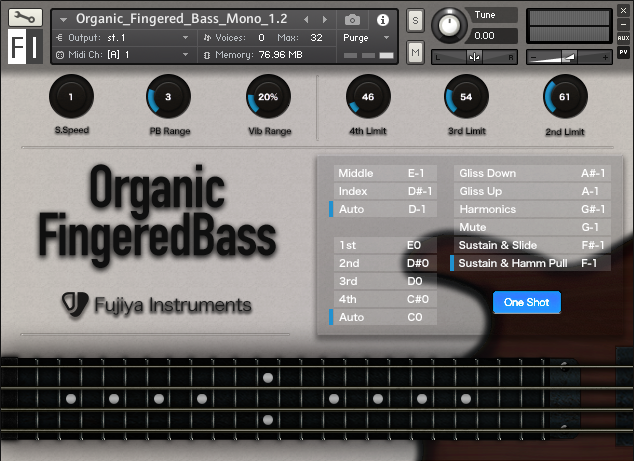Expand the Midi Ch dropdown
The height and width of the screenshot is (461, 634).
[185, 55]
